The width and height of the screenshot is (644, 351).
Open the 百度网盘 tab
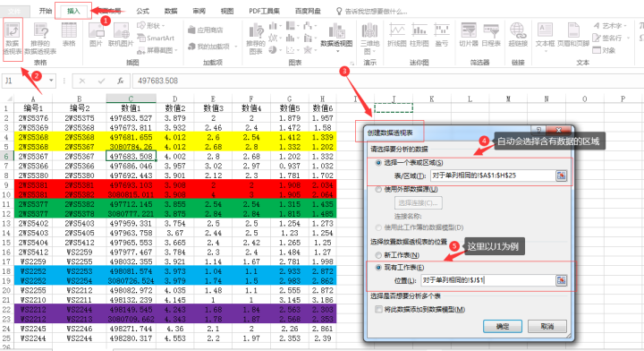308,11
